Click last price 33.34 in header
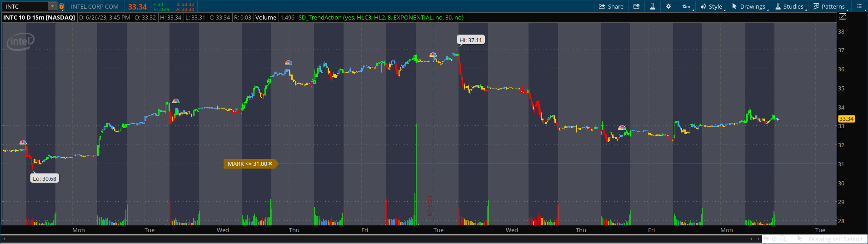This screenshot has height=244, width=868. [x=137, y=7]
